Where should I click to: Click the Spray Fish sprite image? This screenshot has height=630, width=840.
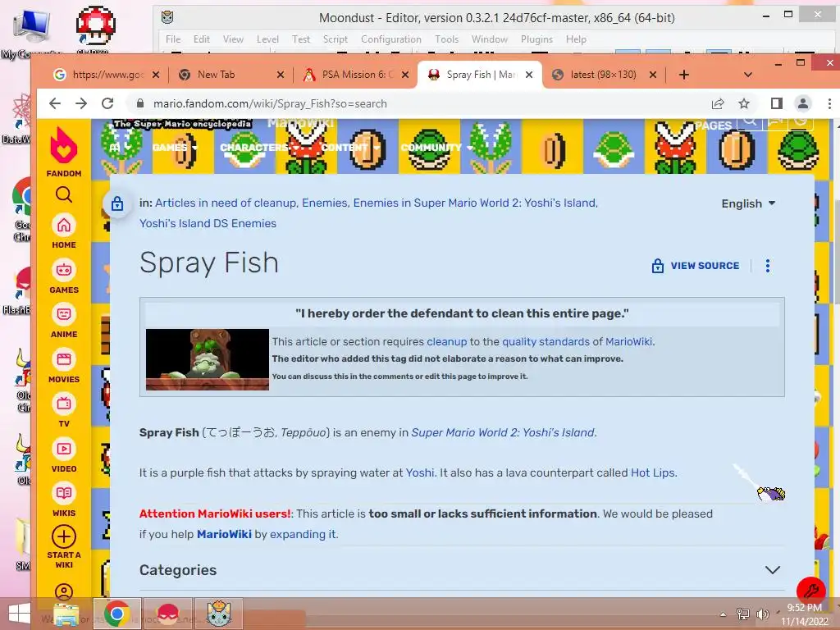(760, 482)
